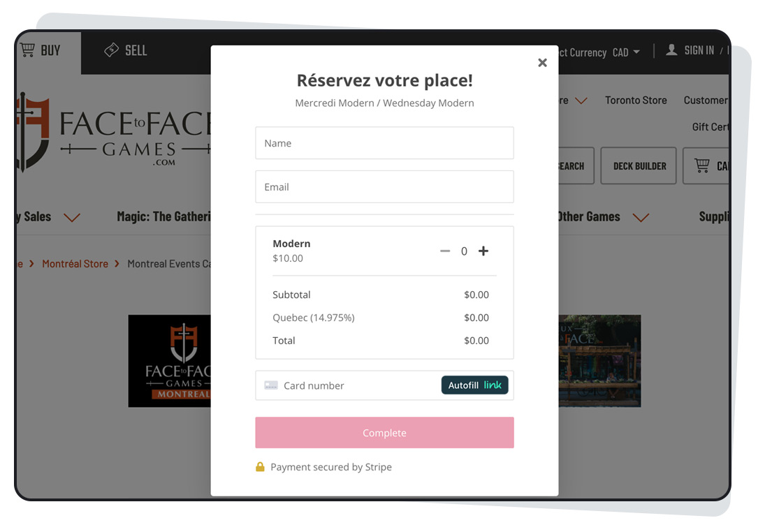Focus the Name input field
765x532 pixels.
(x=384, y=143)
